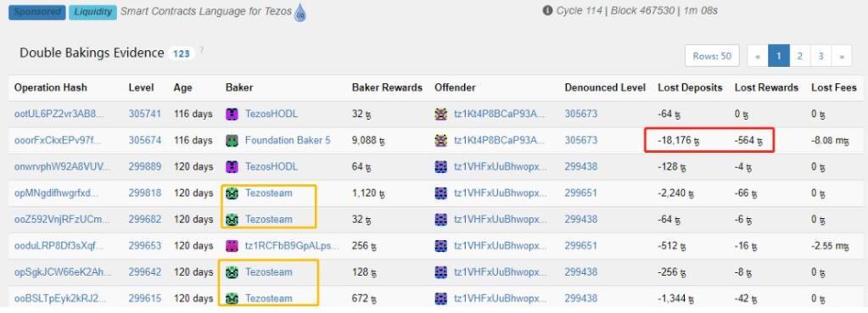The width and height of the screenshot is (868, 313).
Task: Open denounced level 299651 in opMNgdifhwgrfxd row
Action: coord(580,193)
